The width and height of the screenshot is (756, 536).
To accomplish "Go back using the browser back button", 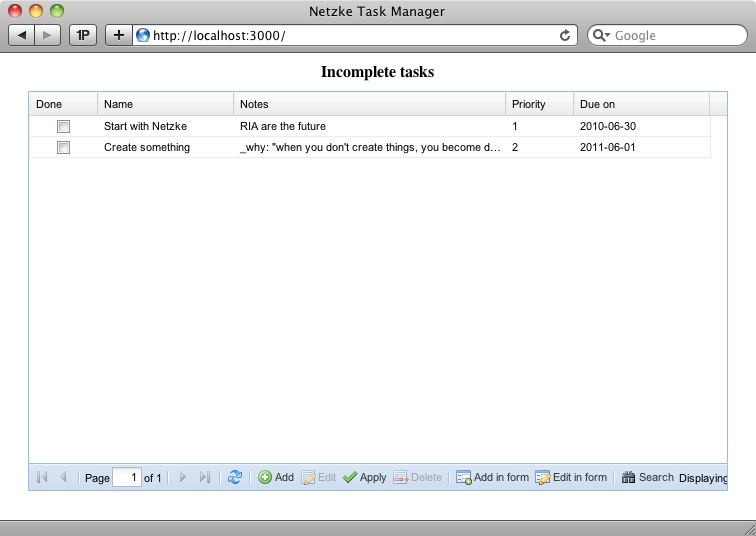I will tap(22, 35).
